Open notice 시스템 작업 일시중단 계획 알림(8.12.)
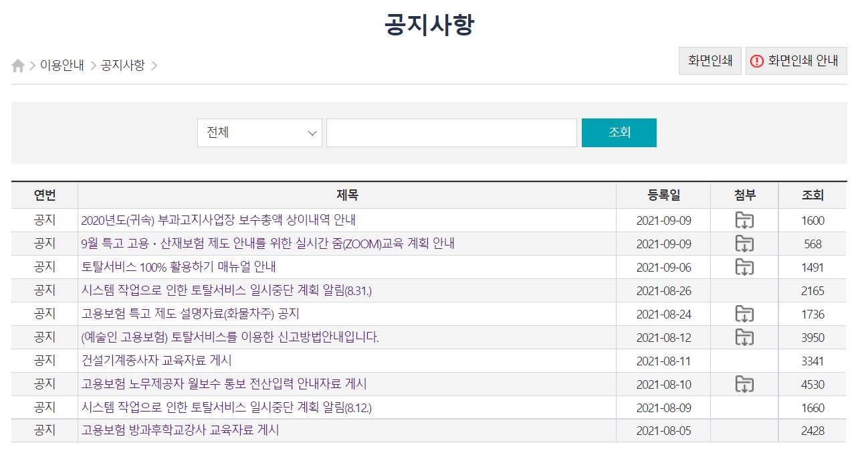 click(x=226, y=408)
